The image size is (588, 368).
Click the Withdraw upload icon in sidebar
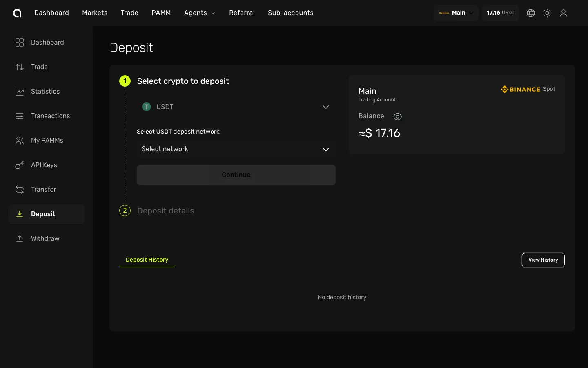click(x=20, y=239)
